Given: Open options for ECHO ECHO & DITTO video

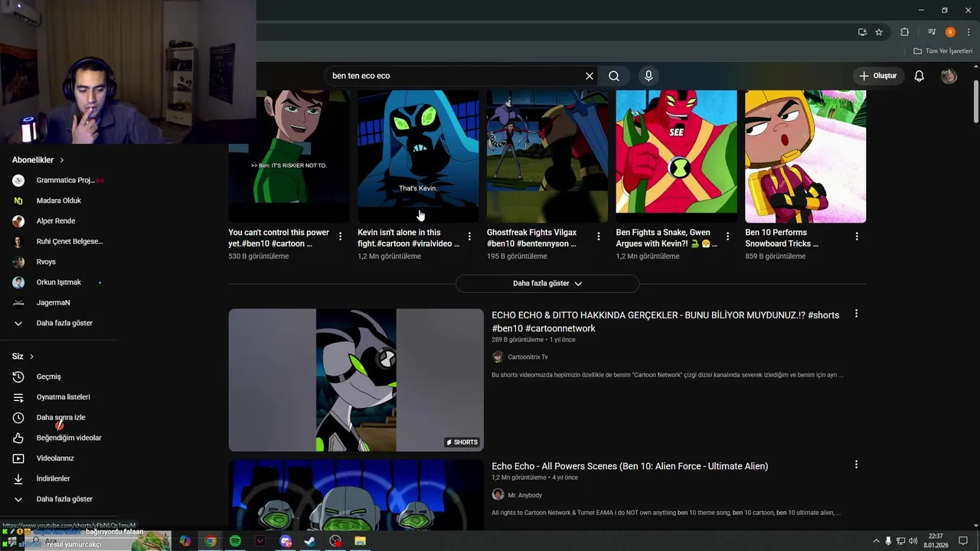Looking at the screenshot, I should point(856,314).
